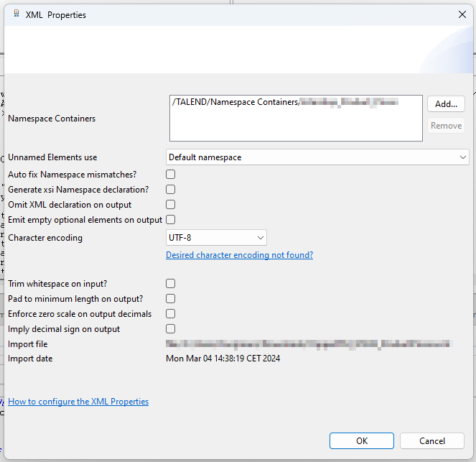
Task: Confirm the dialog with OK
Action: pyautogui.click(x=362, y=440)
